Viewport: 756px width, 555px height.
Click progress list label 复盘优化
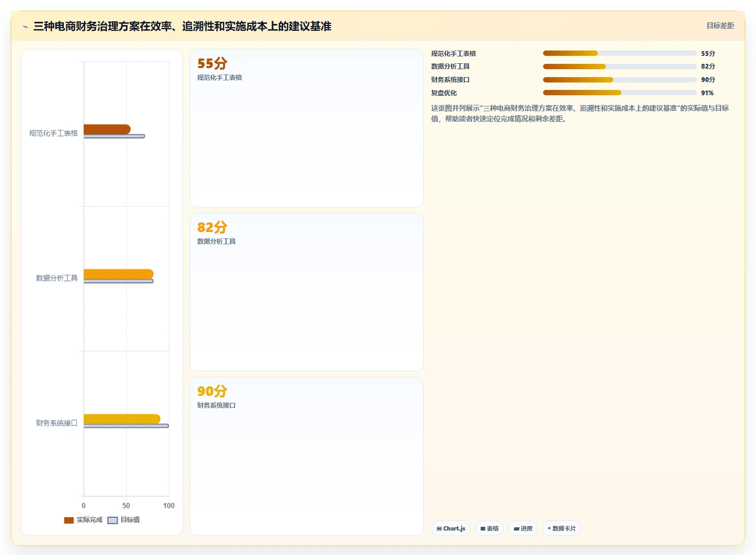pyautogui.click(x=444, y=93)
